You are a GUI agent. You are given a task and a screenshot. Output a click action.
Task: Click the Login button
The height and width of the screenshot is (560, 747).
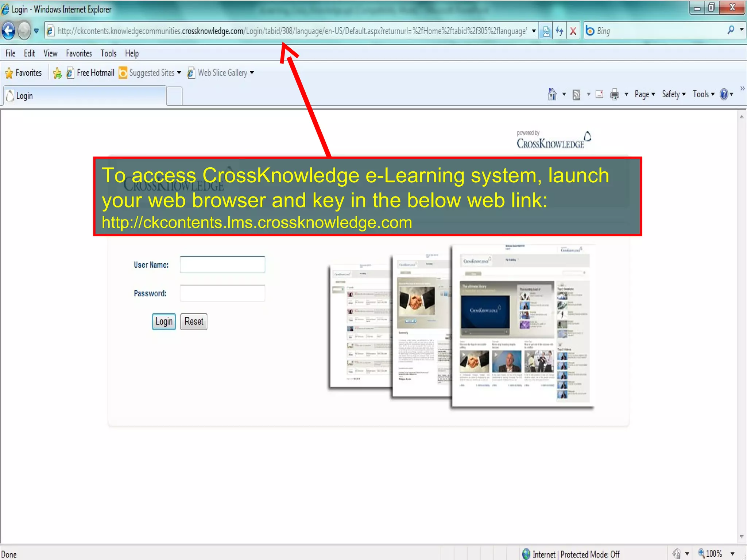164,322
